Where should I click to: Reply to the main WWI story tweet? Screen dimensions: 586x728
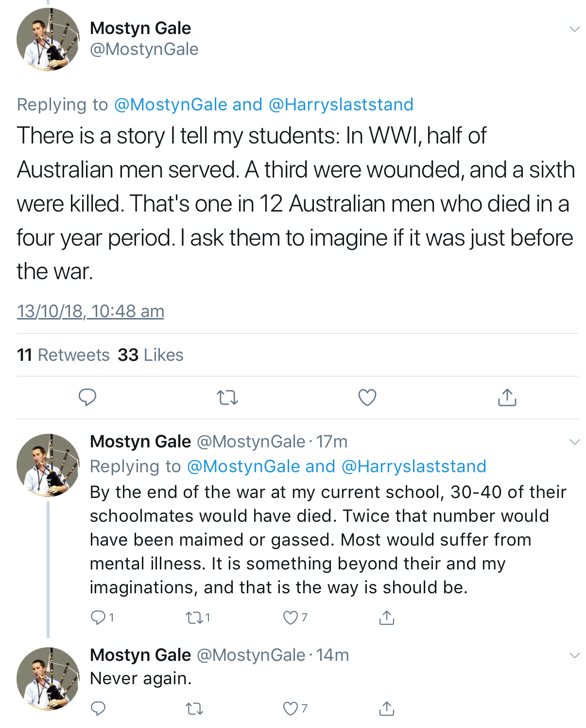point(87,397)
